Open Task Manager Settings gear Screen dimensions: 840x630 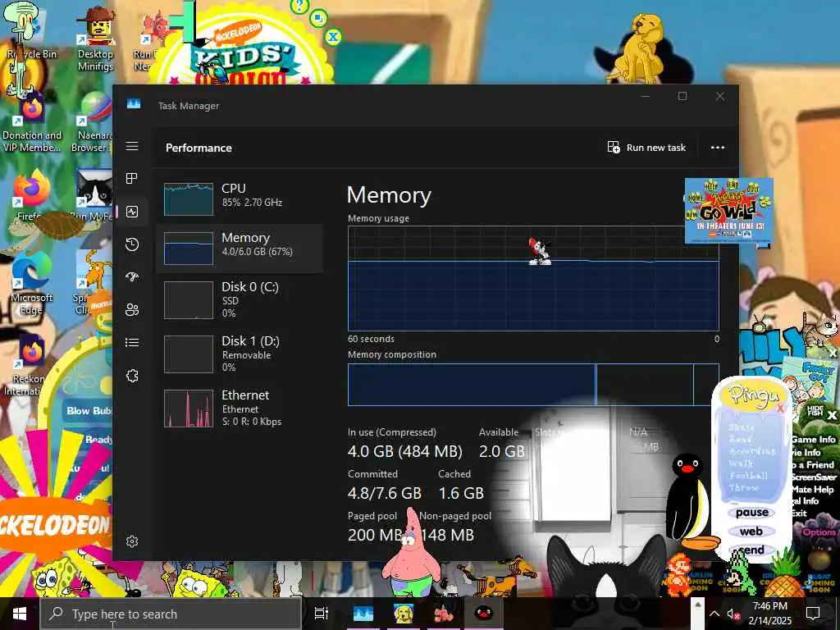click(132, 541)
